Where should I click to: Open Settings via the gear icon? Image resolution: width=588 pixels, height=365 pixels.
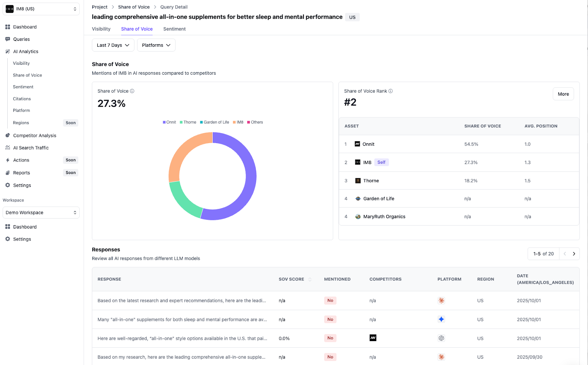[8, 185]
